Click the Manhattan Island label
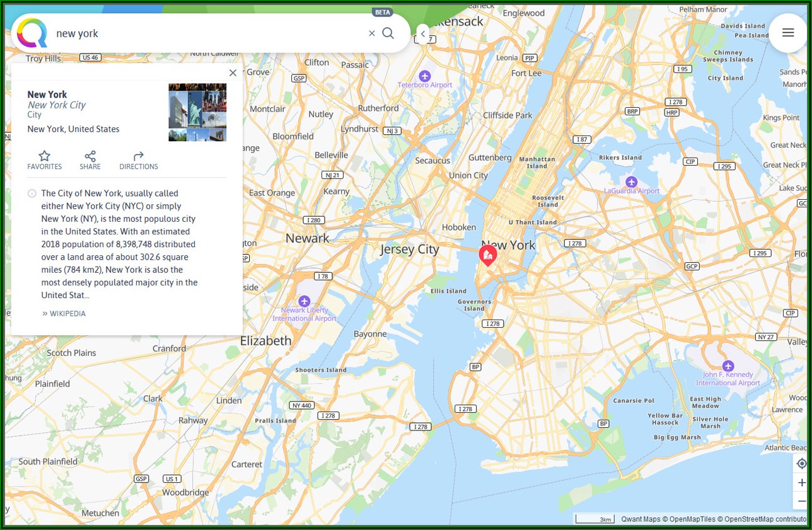This screenshot has width=812, height=530. (536, 163)
